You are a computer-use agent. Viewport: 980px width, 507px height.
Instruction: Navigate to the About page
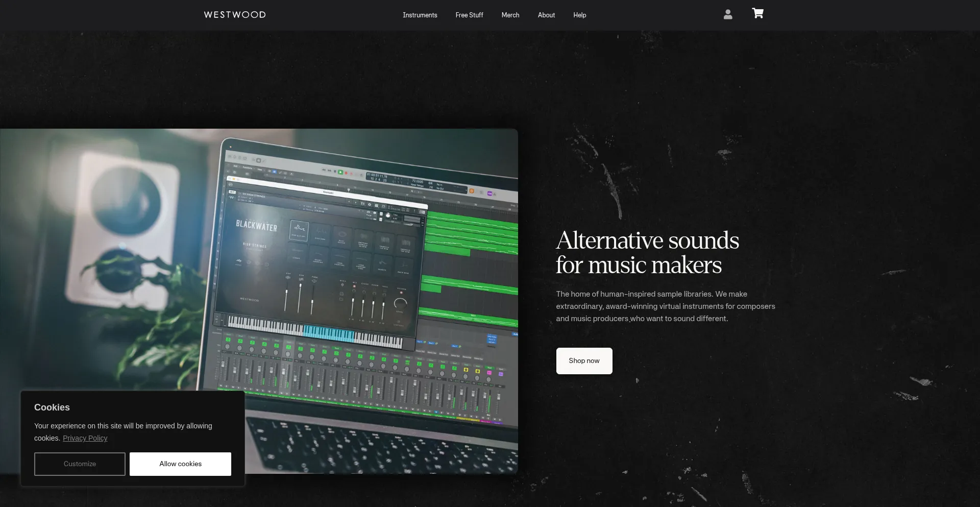tap(546, 15)
